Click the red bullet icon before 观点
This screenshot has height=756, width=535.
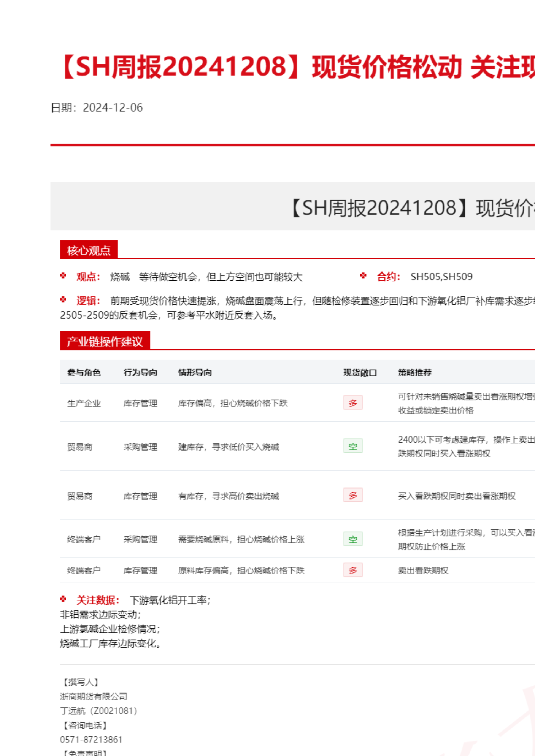coord(63,276)
